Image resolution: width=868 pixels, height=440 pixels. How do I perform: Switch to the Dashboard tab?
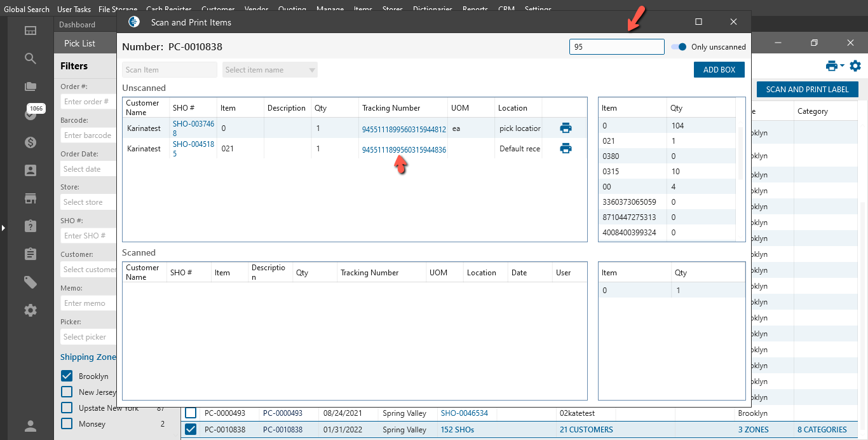pyautogui.click(x=77, y=25)
